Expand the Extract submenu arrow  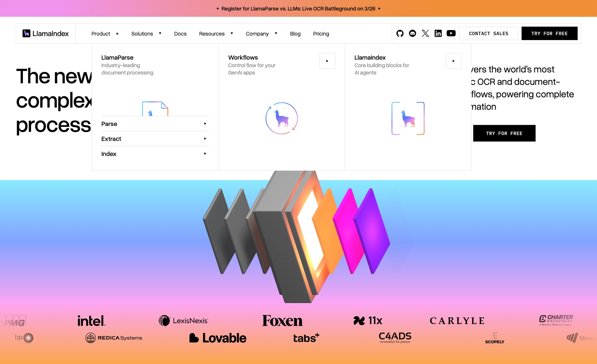point(205,139)
